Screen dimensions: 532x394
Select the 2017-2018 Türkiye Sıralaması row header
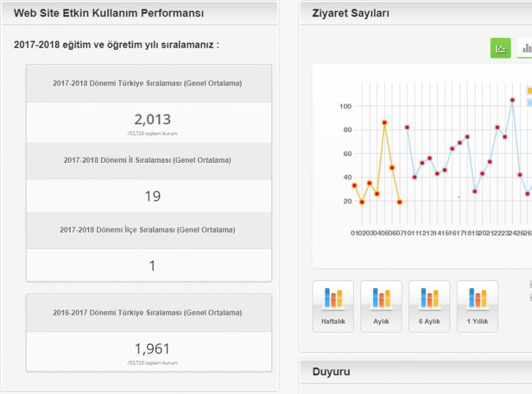click(148, 84)
